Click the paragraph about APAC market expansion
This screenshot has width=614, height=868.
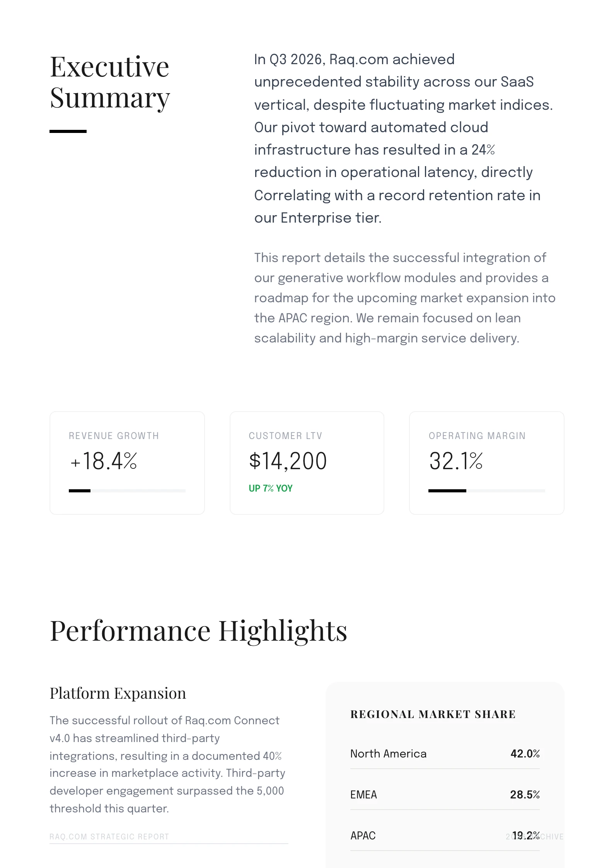404,298
